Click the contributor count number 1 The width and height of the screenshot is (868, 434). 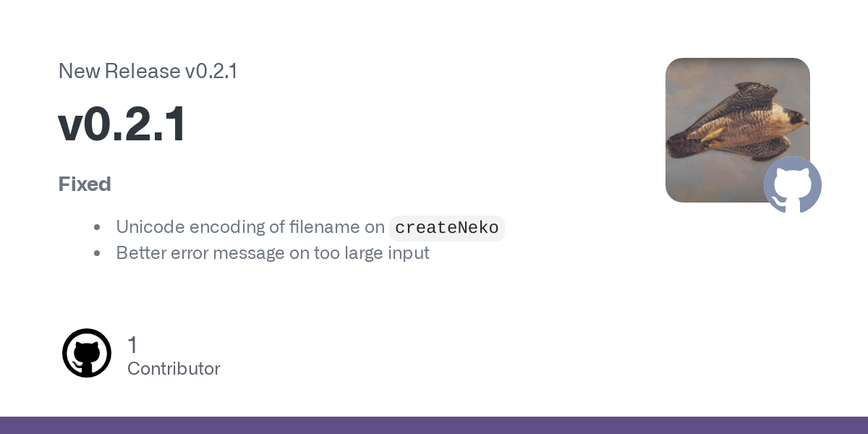click(x=132, y=345)
